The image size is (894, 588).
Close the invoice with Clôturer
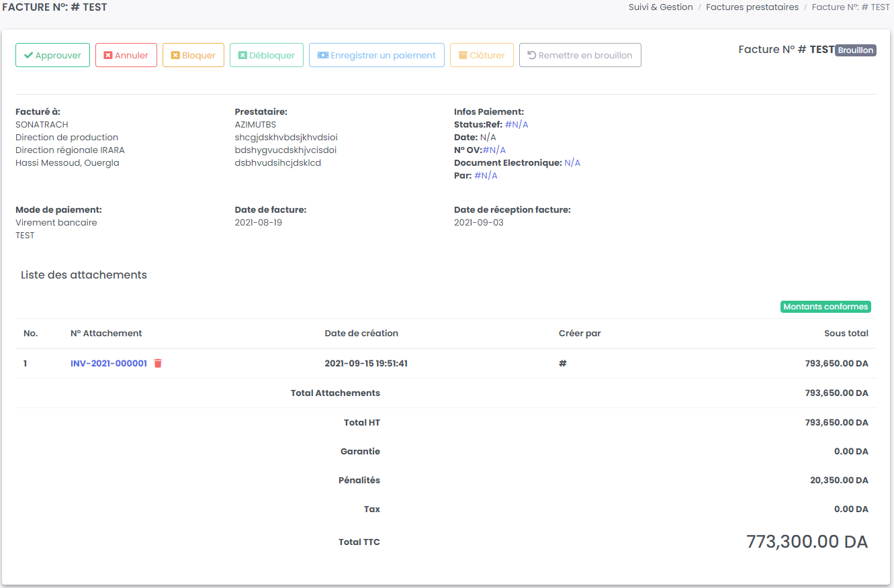point(482,55)
